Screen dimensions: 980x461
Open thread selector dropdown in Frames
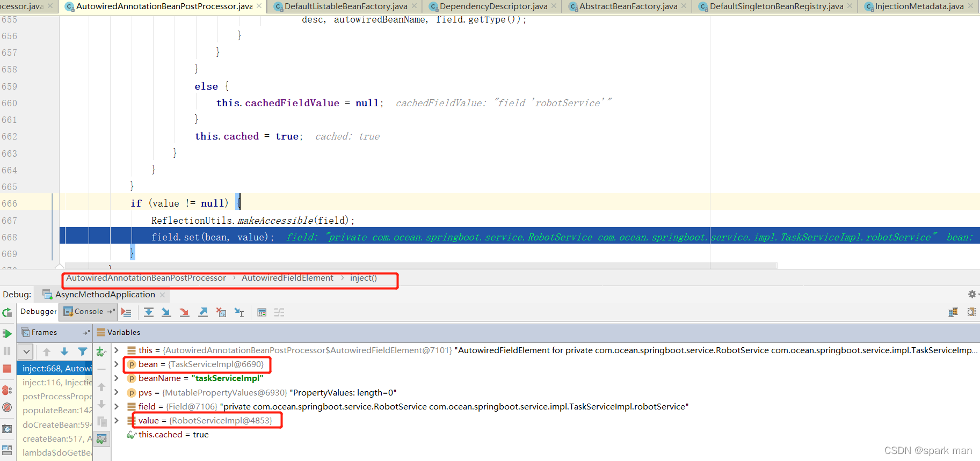[26, 352]
